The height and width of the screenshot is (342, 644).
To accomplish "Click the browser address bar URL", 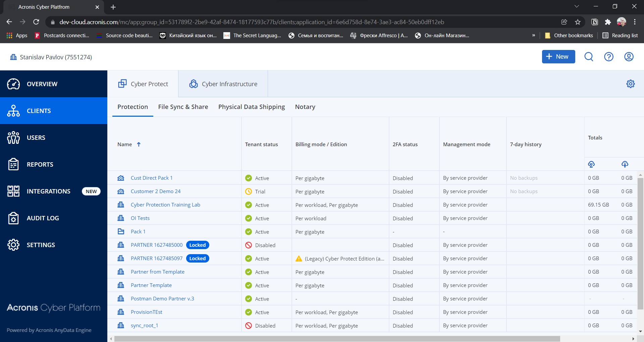I will (252, 22).
